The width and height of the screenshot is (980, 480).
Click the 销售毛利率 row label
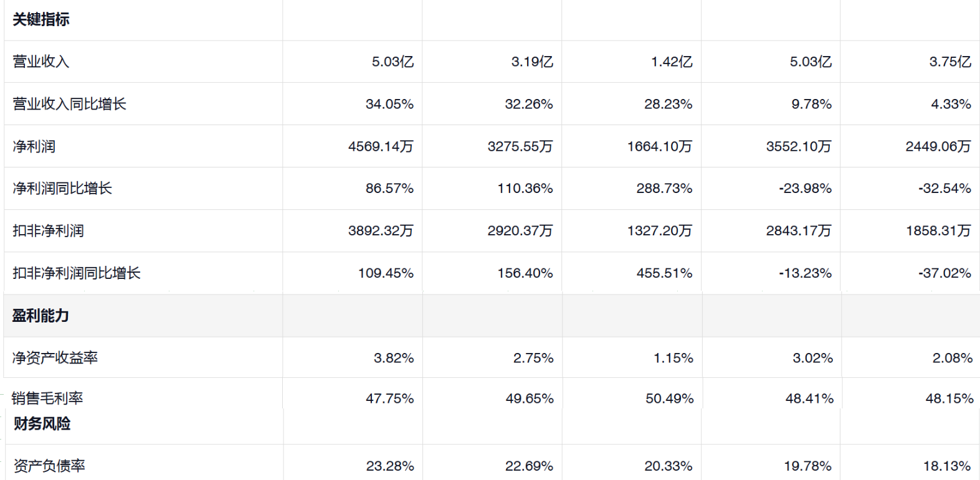(48, 398)
